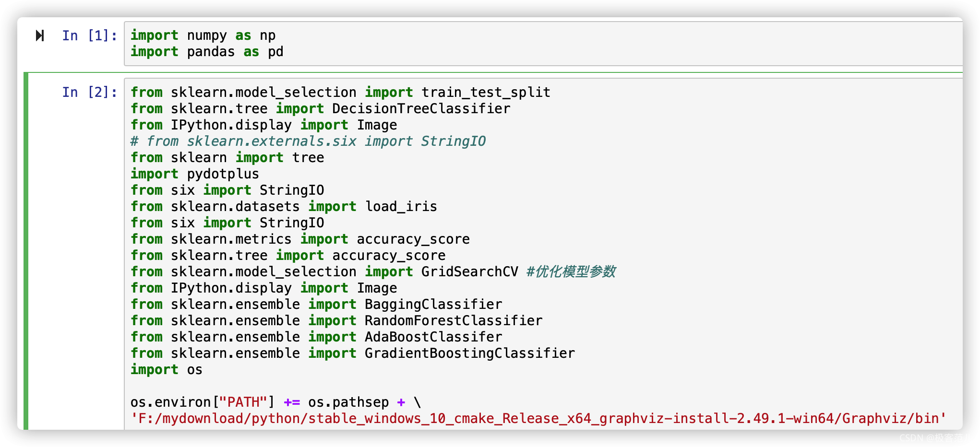Click the Chinese comment after GridSearchCV
Viewport: 980px width, 447px height.
pyautogui.click(x=571, y=271)
